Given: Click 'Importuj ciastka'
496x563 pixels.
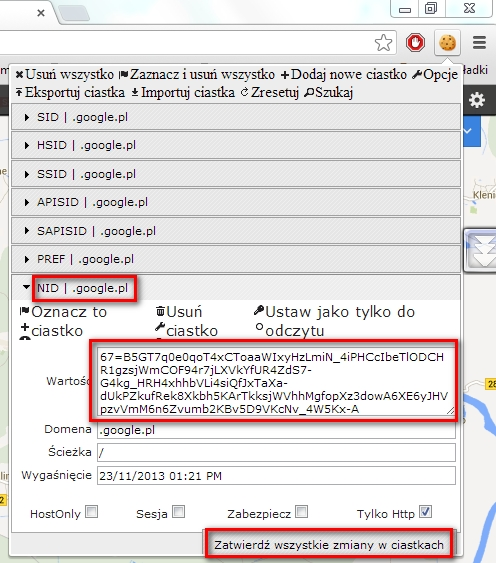Looking at the screenshot, I should (183, 93).
